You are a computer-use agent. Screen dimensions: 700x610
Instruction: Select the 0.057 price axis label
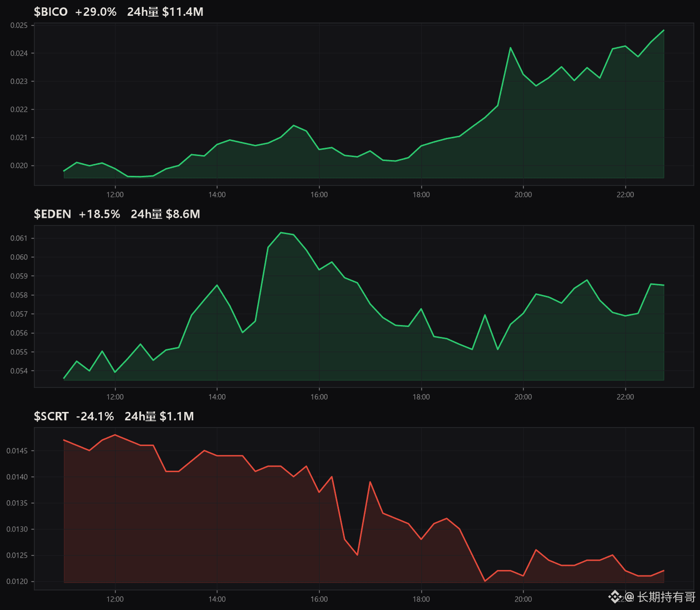[19, 314]
